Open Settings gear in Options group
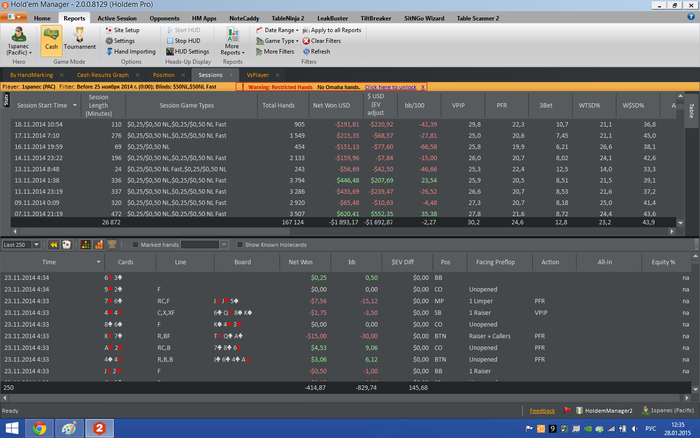The height and width of the screenshot is (438, 700). [120, 41]
